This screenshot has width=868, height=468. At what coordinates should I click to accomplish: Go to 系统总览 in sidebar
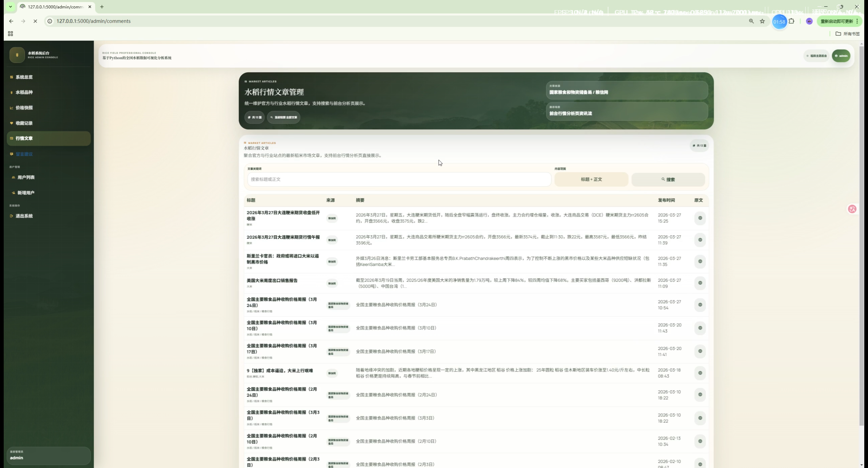24,77
